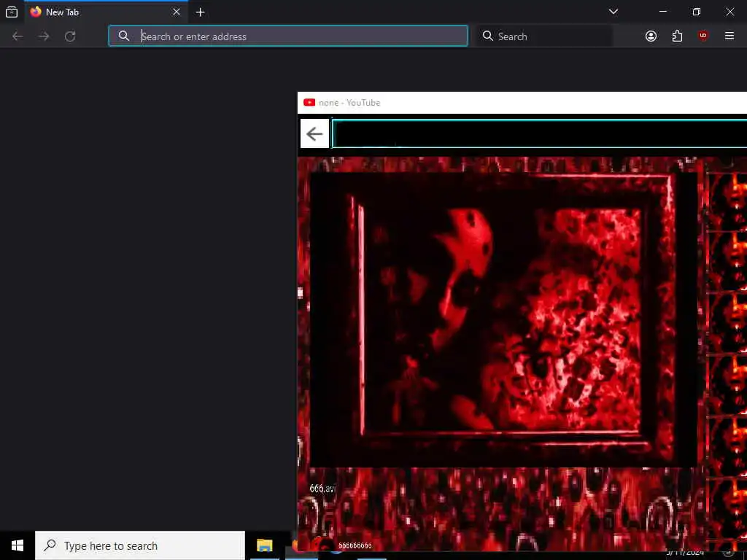Open the uBlock Origin shield icon
The image size is (747, 560).
tap(703, 36)
